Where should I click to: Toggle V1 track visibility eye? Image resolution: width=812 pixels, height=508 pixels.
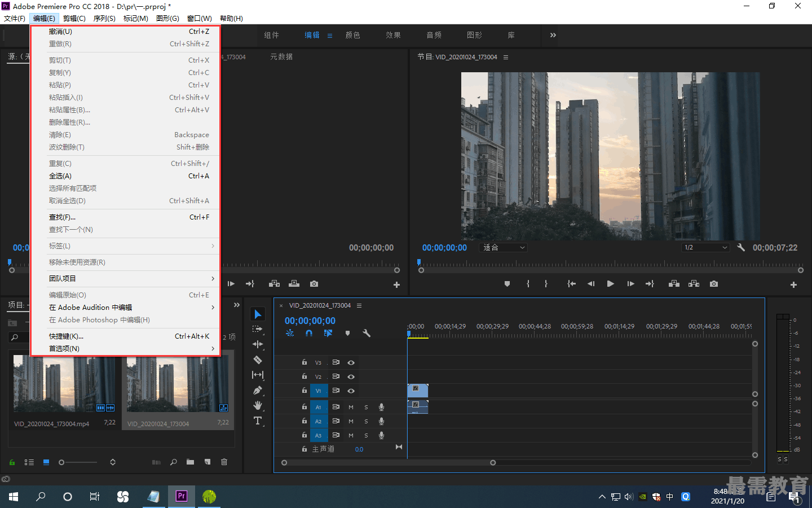(351, 391)
